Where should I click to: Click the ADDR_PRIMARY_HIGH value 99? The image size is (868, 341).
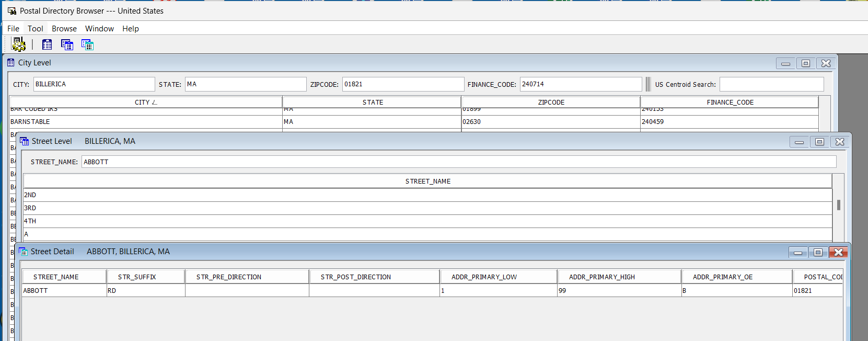pos(619,290)
